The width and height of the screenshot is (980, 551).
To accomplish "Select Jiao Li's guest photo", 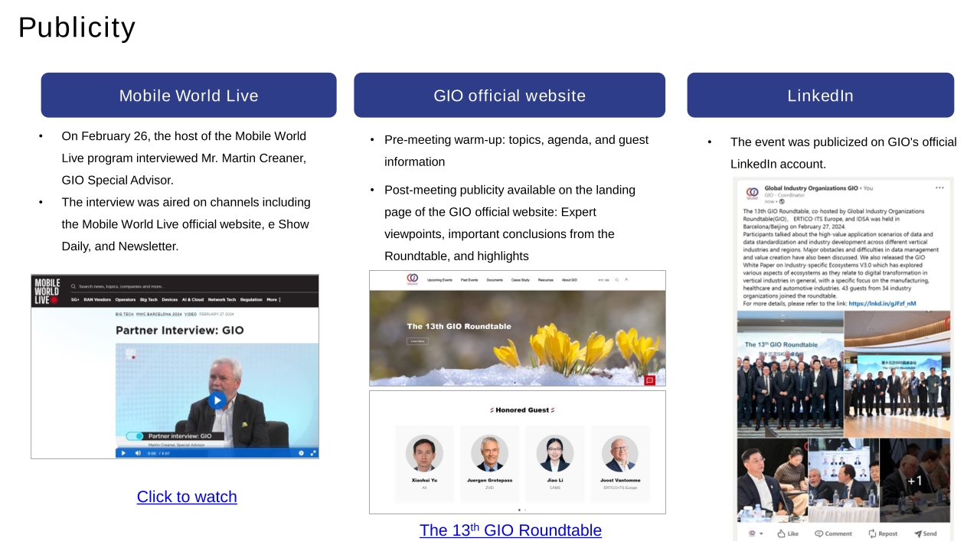I will tap(555, 453).
